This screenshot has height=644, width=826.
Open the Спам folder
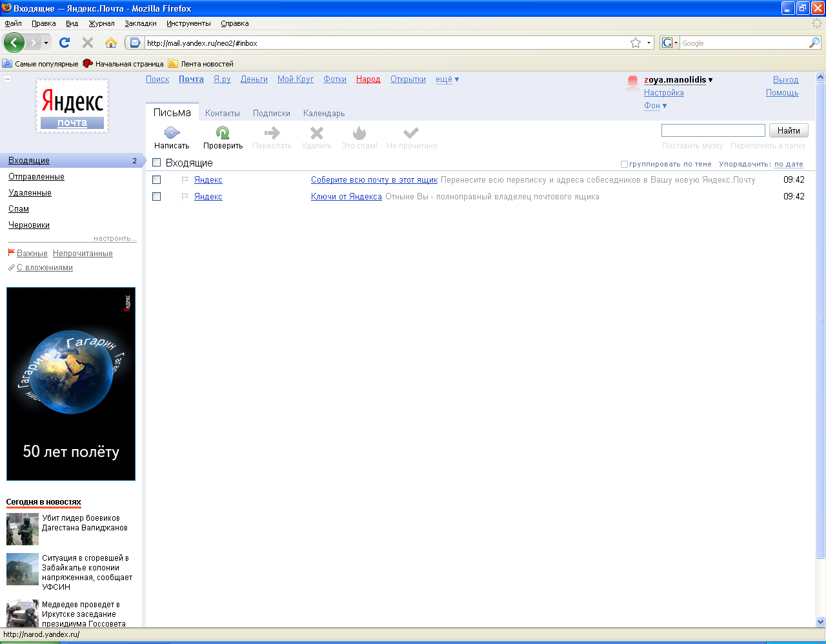pos(19,209)
